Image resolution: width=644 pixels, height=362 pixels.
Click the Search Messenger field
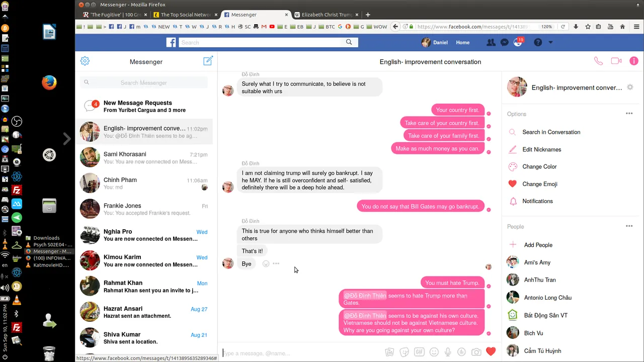coord(144,82)
